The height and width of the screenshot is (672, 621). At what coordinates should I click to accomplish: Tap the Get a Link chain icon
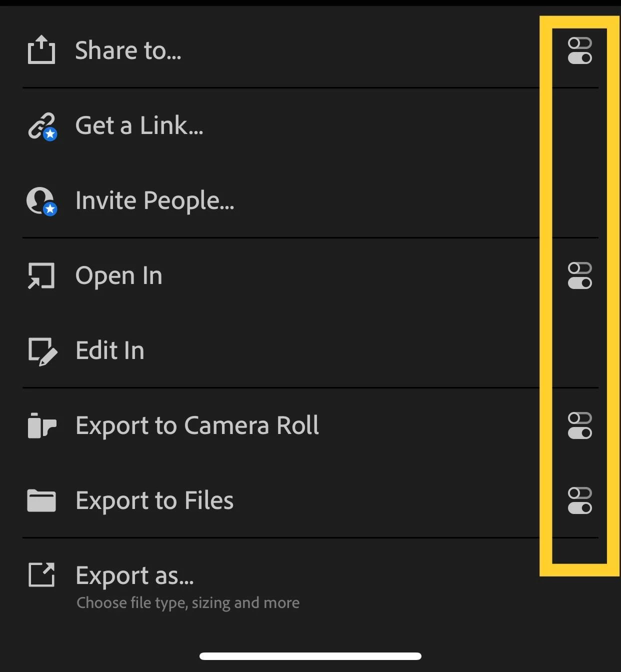click(42, 126)
